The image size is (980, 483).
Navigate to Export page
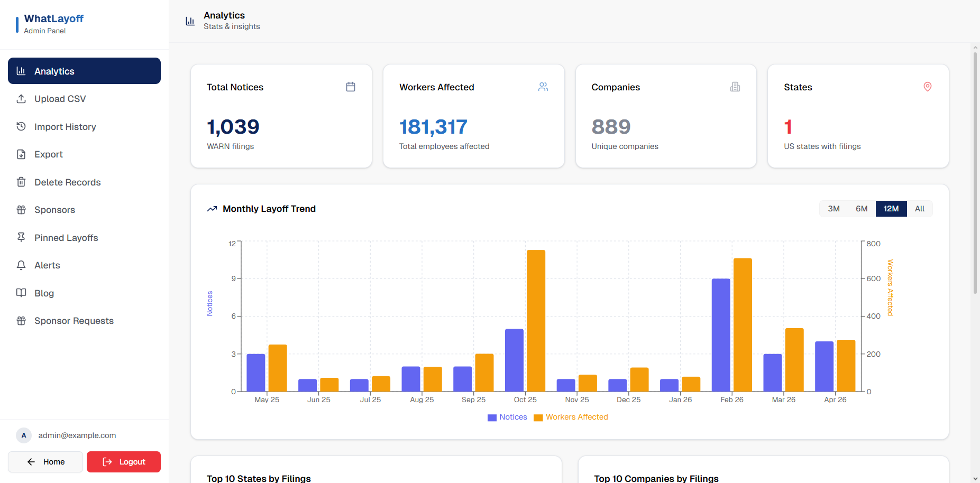[84, 154]
